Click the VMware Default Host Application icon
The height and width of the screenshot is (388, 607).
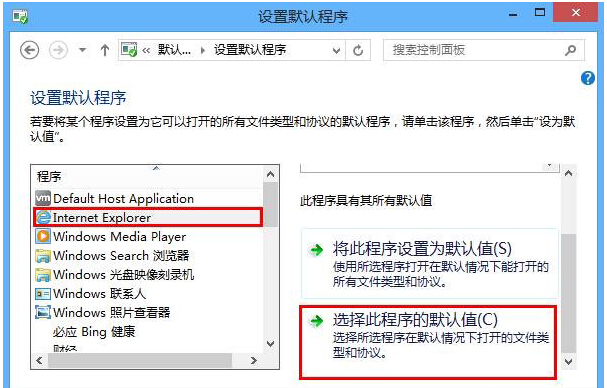43,198
